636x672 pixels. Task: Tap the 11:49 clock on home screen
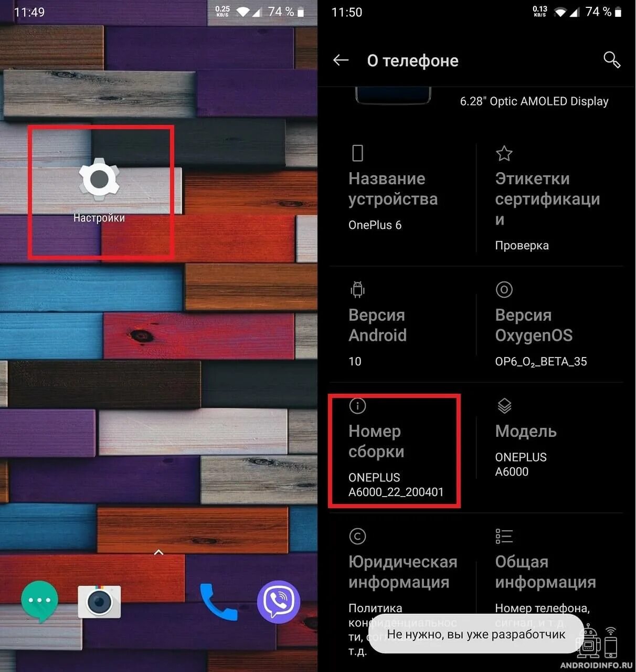point(29,12)
